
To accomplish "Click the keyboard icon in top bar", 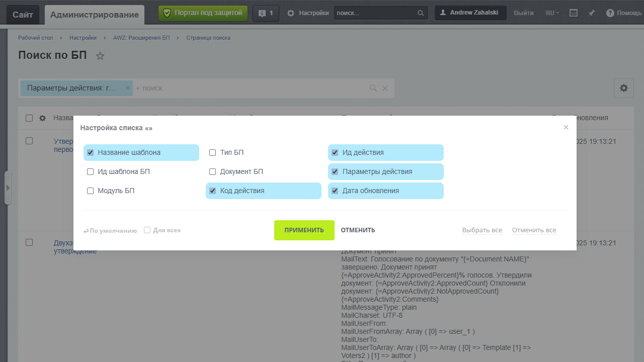I will click(x=573, y=13).
